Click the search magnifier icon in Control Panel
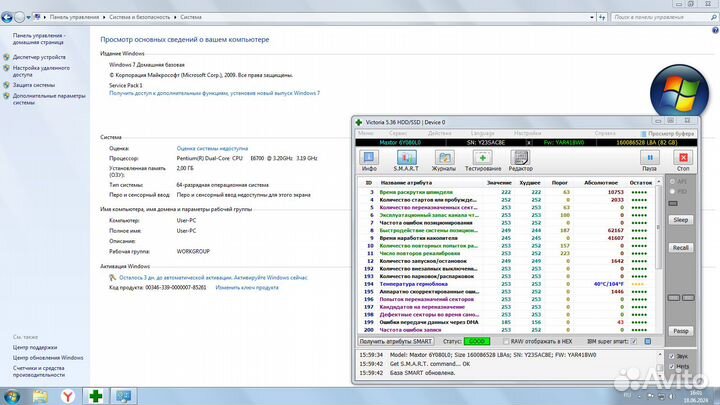 (x=714, y=17)
